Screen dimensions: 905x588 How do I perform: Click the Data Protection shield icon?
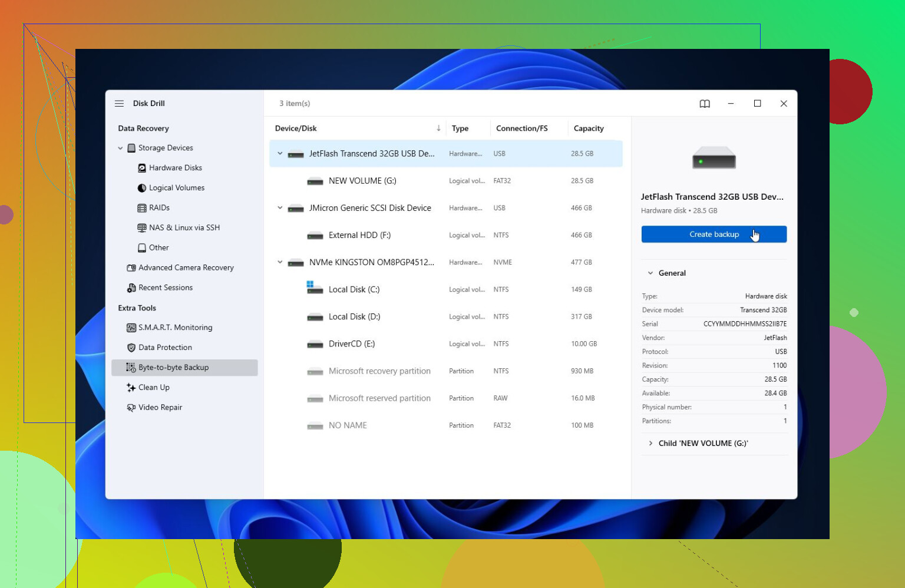pyautogui.click(x=131, y=348)
